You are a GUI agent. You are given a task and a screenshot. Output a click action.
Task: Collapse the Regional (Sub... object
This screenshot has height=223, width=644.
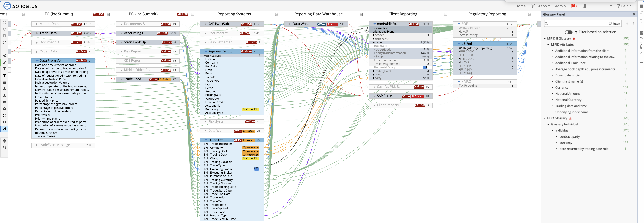(x=206, y=52)
